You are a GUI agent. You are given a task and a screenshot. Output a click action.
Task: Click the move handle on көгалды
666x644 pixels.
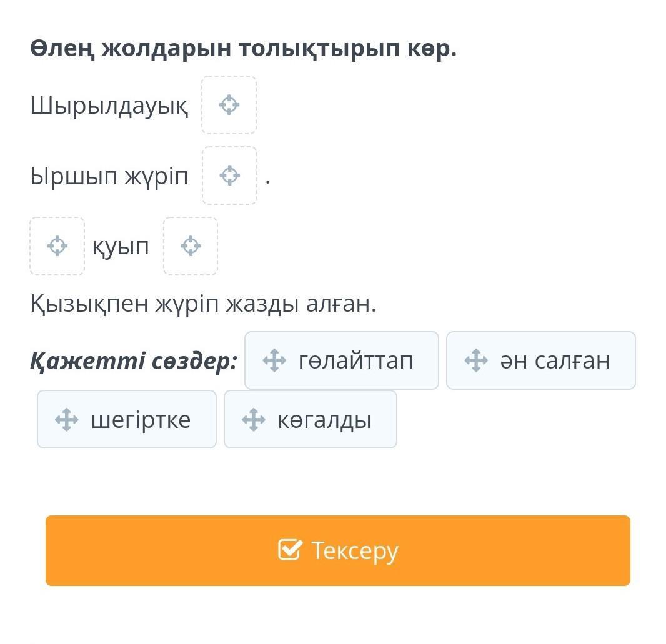click(x=253, y=419)
